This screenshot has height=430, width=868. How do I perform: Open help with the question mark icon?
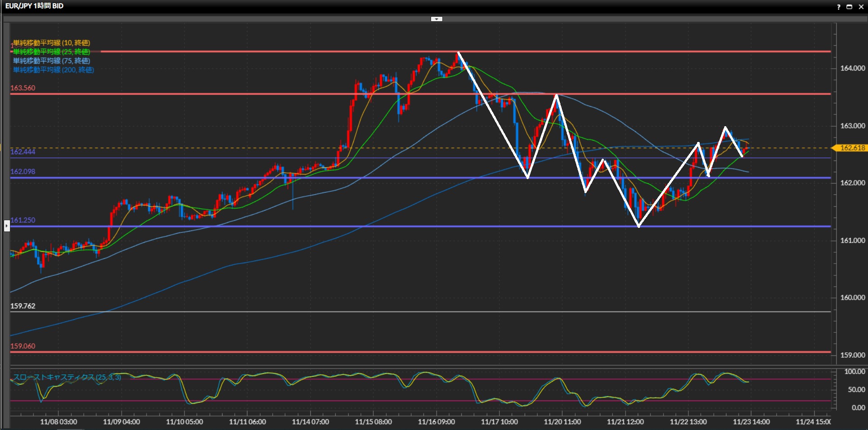(x=838, y=7)
